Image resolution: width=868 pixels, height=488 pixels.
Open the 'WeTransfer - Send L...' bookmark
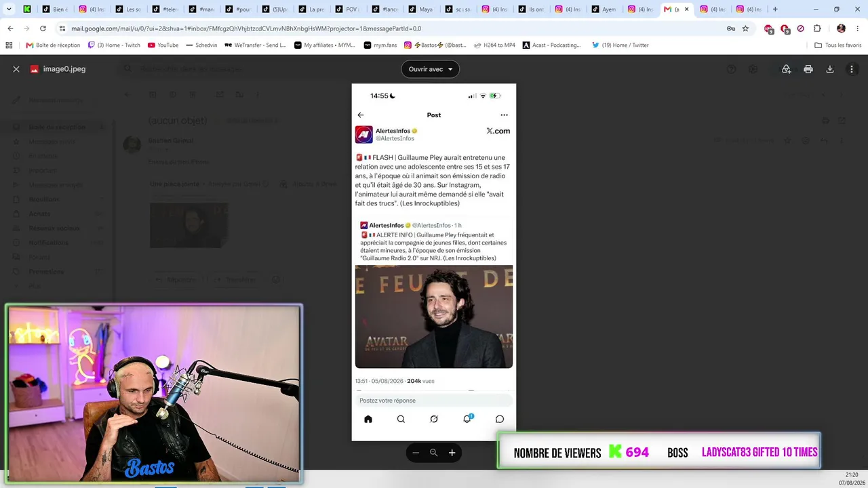click(256, 45)
